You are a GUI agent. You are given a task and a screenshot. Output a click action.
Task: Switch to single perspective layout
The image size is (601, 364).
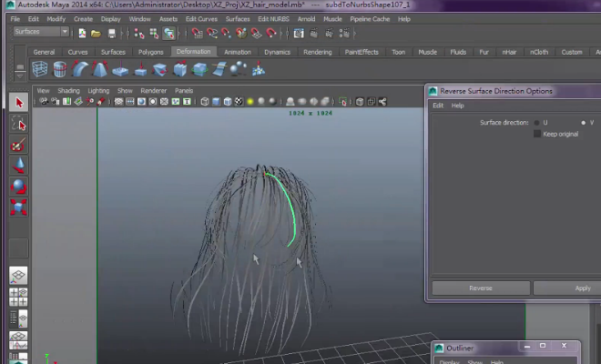point(19,276)
